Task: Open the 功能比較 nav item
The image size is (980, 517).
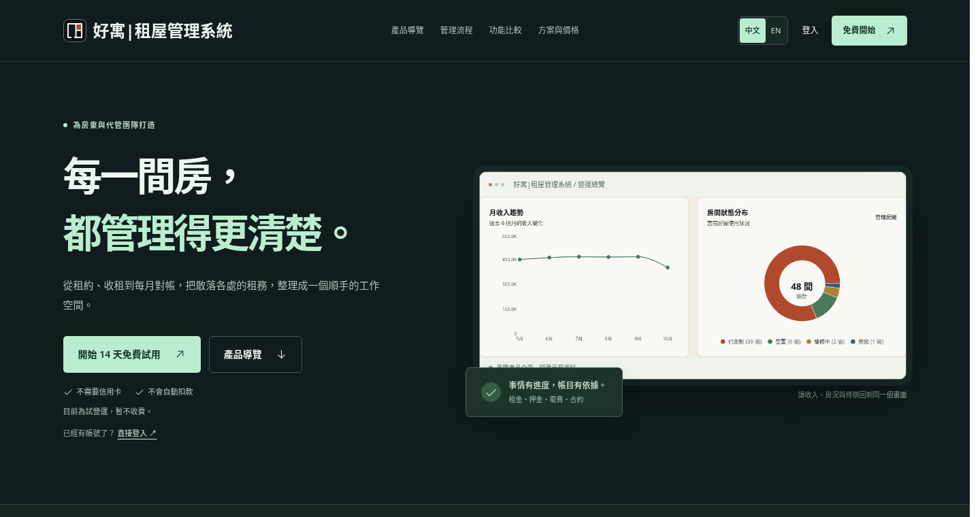Action: click(505, 31)
